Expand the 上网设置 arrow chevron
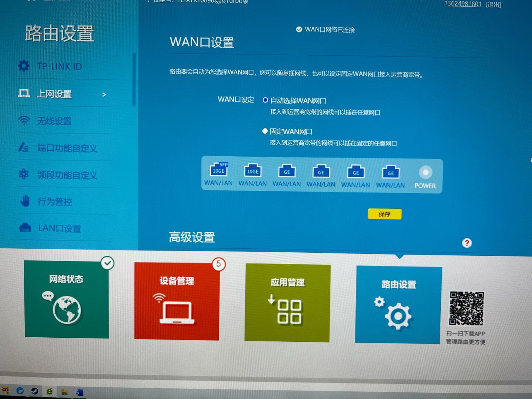The height and width of the screenshot is (399, 532). [104, 95]
